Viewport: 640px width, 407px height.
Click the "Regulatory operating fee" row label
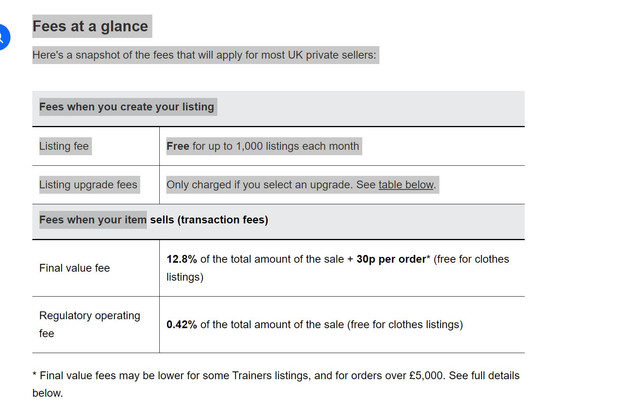coord(90,325)
